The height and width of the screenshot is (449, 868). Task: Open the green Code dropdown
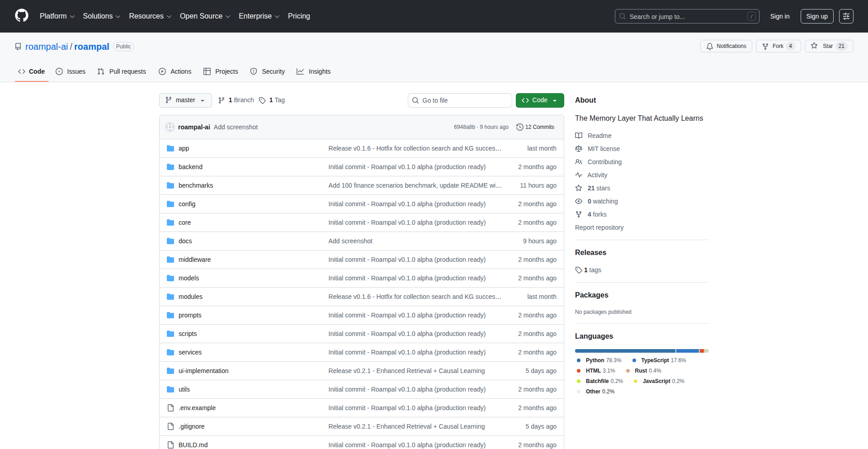[540, 100]
